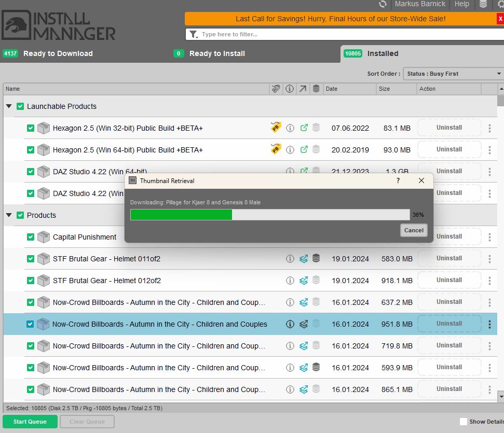
Task: Click PB tag on Hexagon 64-bit row
Action: [276, 149]
